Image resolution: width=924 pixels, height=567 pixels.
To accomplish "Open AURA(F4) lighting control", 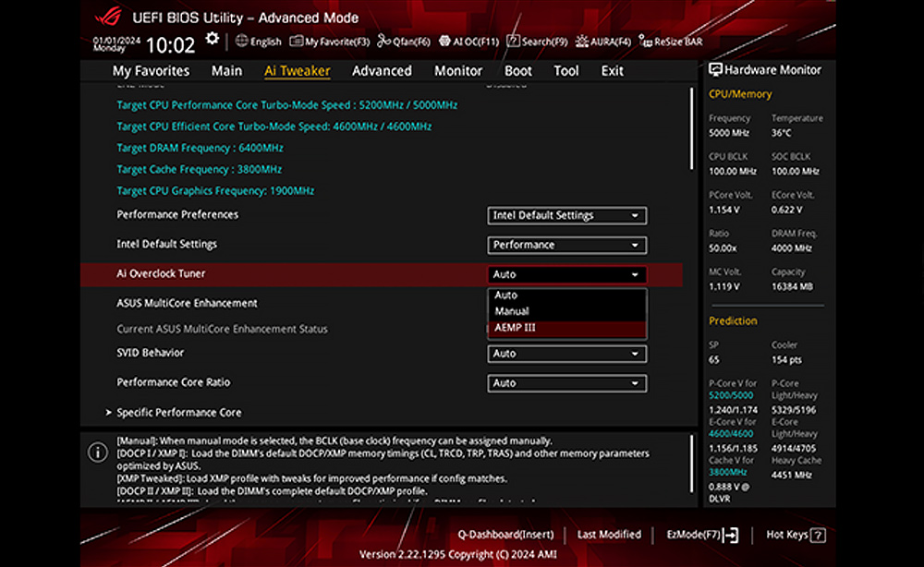I will 602,42.
